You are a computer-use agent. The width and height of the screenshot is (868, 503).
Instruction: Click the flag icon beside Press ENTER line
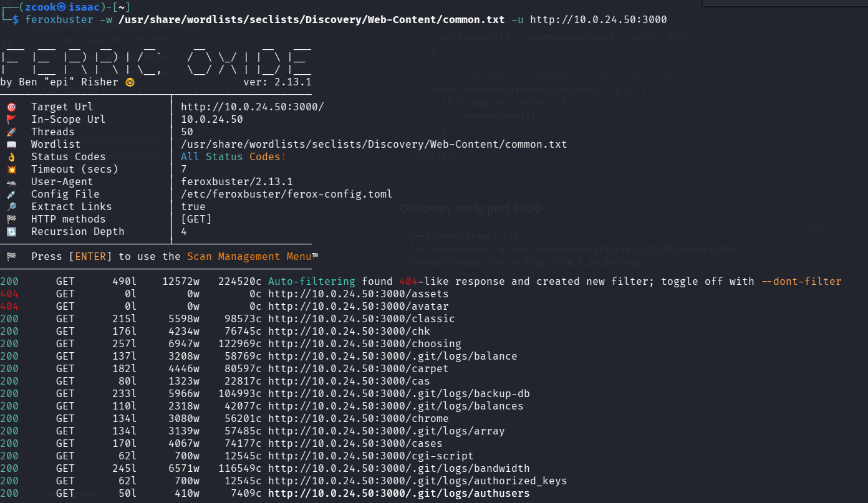[x=11, y=257]
